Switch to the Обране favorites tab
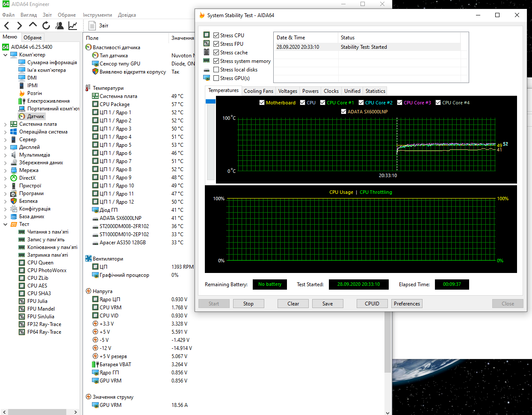Viewport: 532px width, 415px height. 33,38
